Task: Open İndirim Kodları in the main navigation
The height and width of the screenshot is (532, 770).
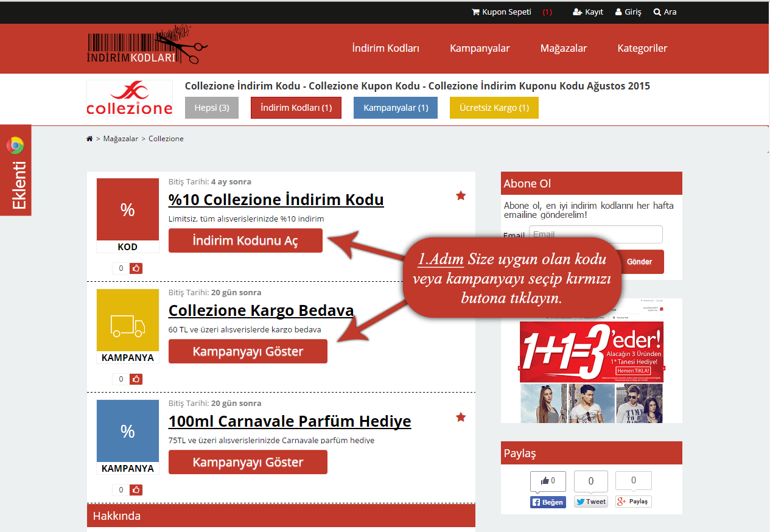Action: point(386,48)
